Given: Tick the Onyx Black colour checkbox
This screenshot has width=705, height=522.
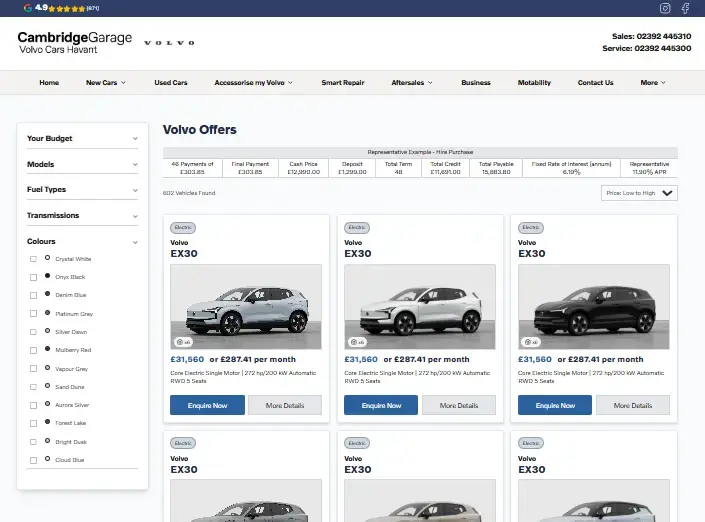Looking at the screenshot, I should (x=33, y=277).
